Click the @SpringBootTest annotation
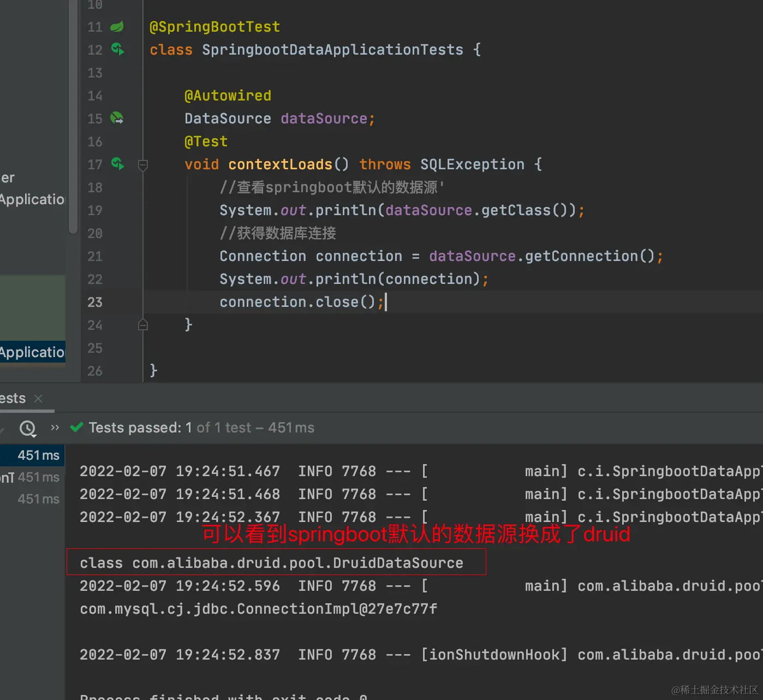 (x=214, y=27)
